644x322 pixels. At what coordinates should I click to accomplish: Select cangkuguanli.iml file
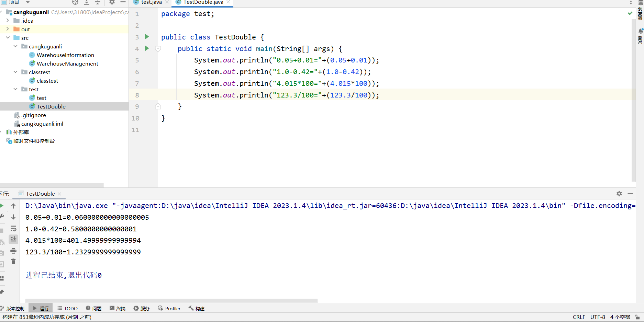tap(42, 124)
